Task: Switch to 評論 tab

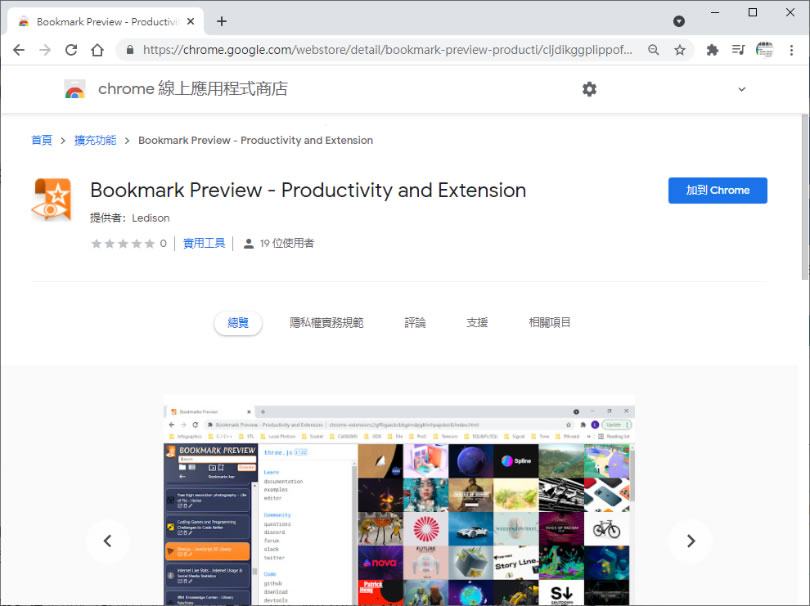Action: (x=415, y=322)
